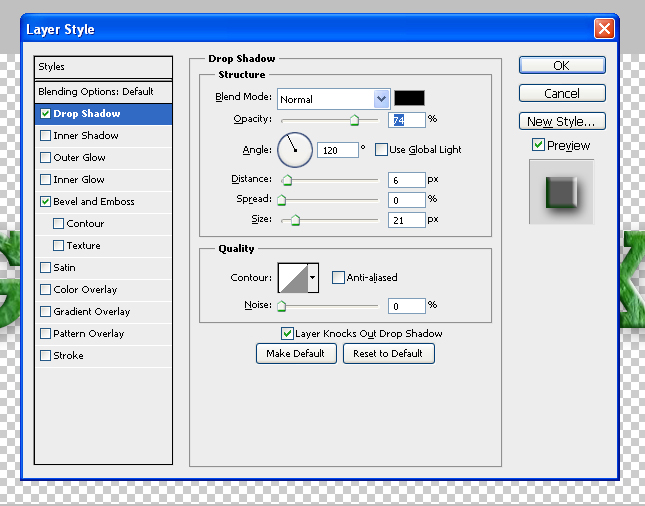Uncheck the Preview checkbox
The height and width of the screenshot is (506, 645).
click(538, 146)
